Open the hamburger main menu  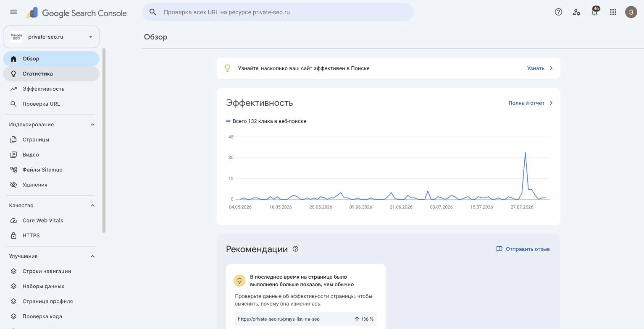(13, 12)
